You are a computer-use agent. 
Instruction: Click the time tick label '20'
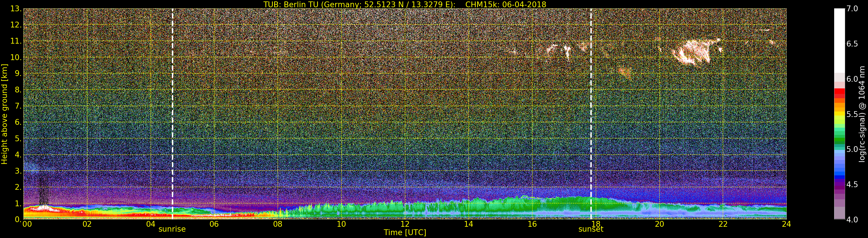pos(659,224)
